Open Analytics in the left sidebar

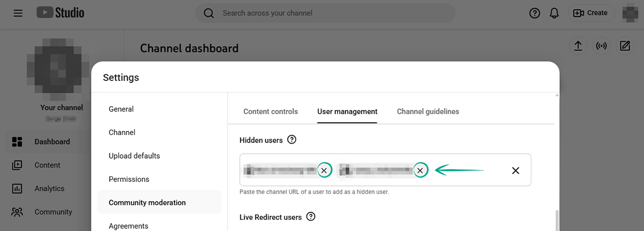pos(49,189)
